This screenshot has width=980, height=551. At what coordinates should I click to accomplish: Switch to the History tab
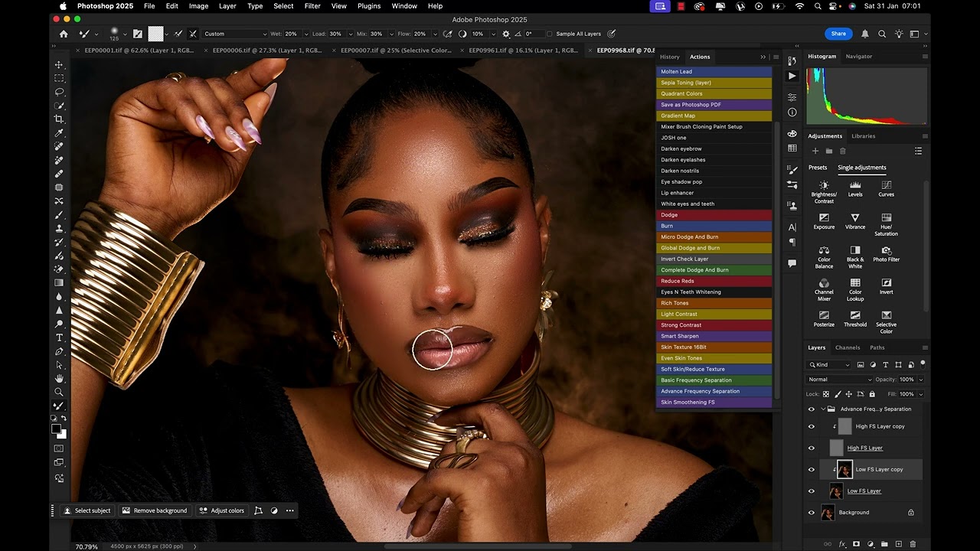(x=670, y=57)
